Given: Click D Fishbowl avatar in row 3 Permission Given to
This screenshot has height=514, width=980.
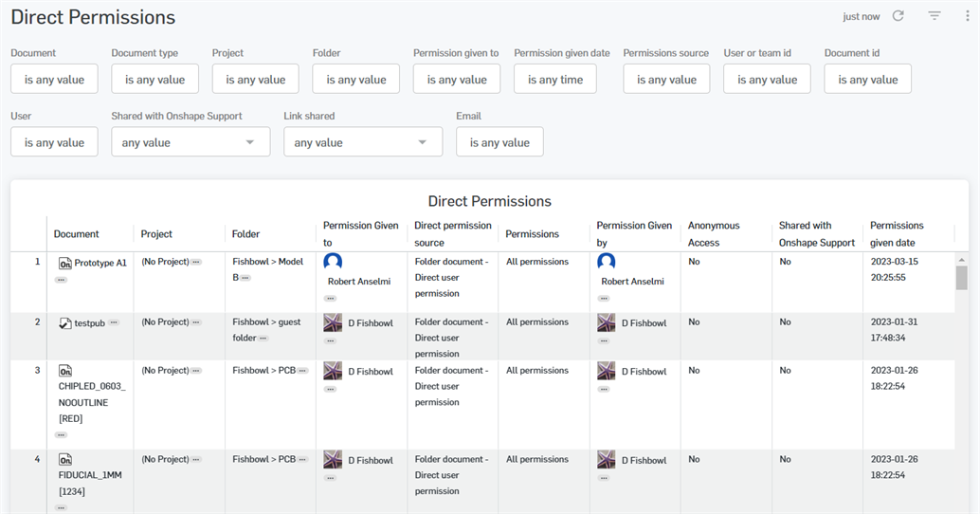Looking at the screenshot, I should (x=333, y=371).
